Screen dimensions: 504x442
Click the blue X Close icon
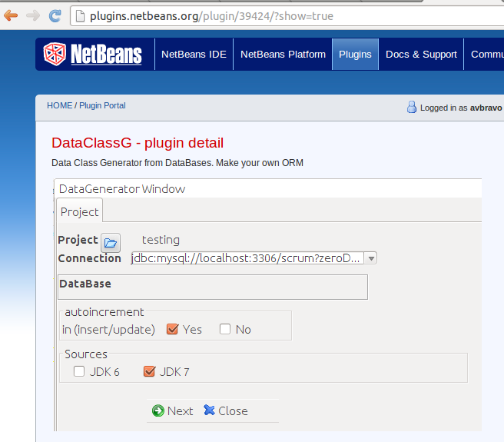click(209, 410)
